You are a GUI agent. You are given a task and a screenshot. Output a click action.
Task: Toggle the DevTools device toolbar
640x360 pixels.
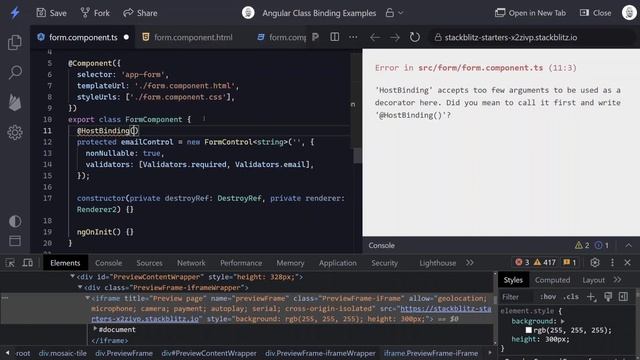point(28,263)
